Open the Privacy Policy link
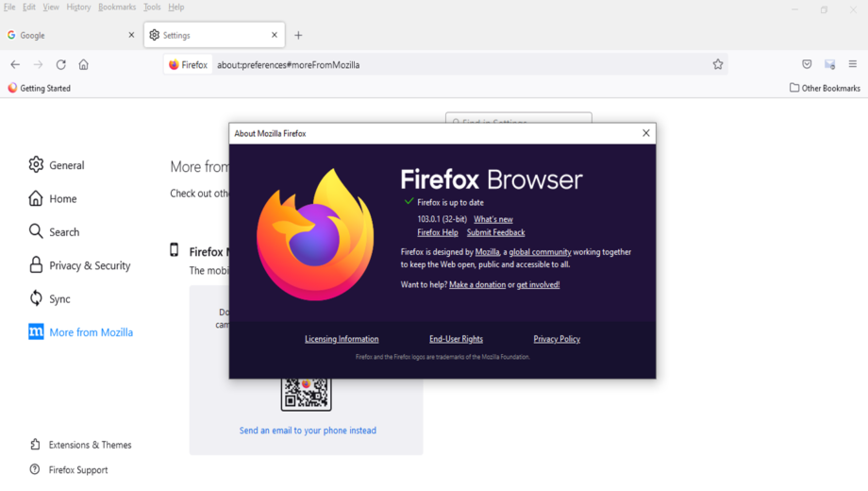 (x=557, y=339)
